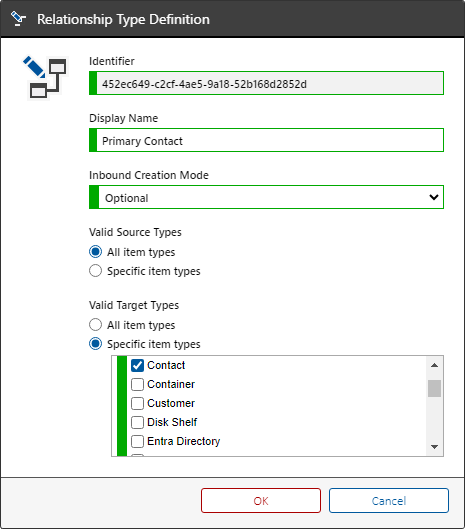Tick the Entra Directory checkbox

pos(137,441)
